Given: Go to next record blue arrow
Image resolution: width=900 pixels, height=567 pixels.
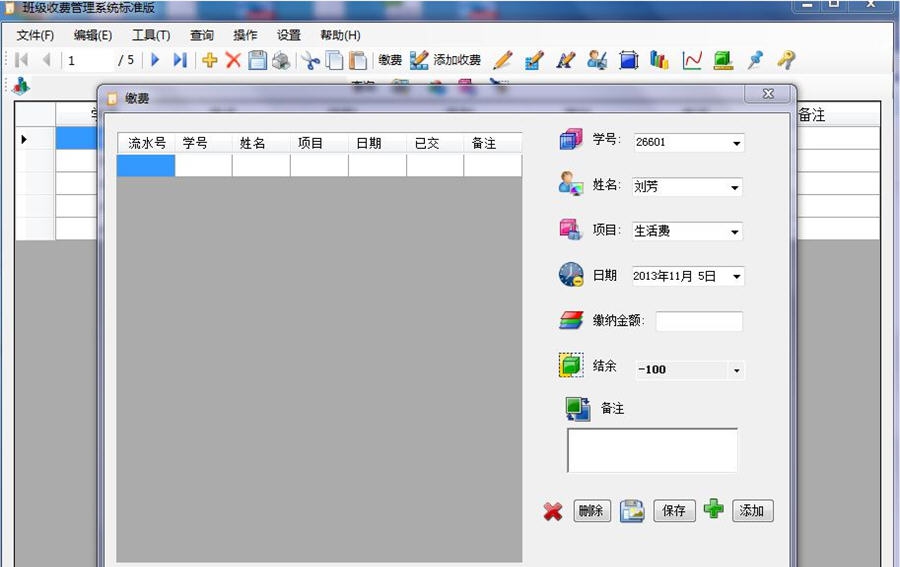Looking at the screenshot, I should 154,60.
